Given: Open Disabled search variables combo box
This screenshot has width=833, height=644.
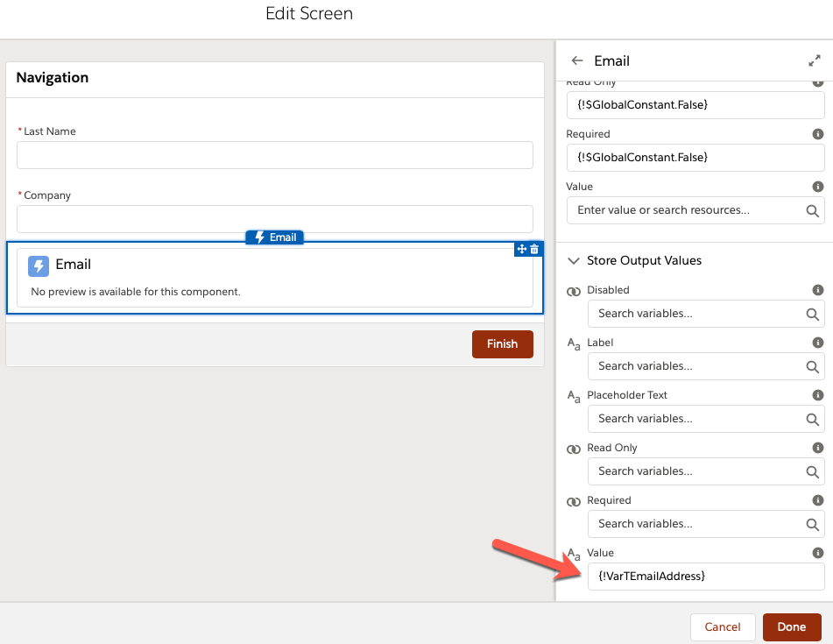Looking at the screenshot, I should (x=697, y=314).
